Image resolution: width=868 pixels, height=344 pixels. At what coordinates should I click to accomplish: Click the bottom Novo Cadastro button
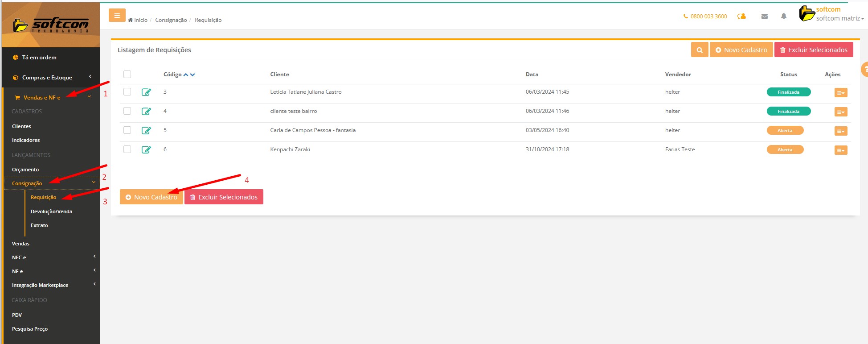[x=151, y=197]
